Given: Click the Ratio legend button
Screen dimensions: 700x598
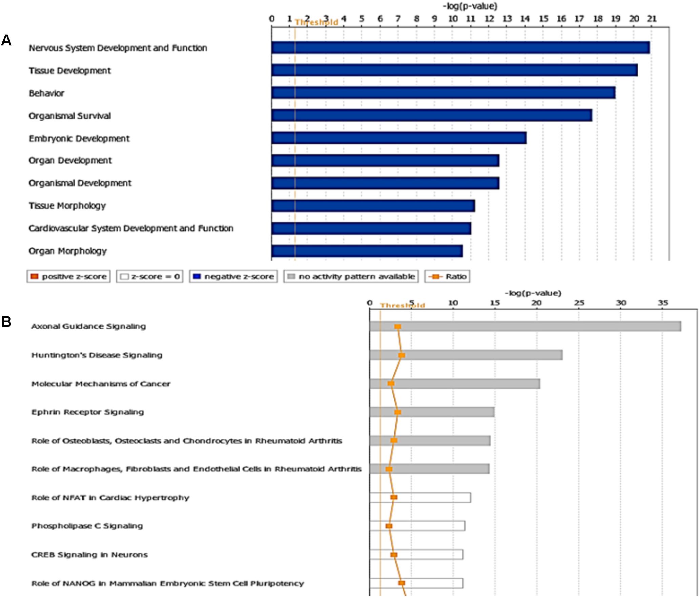Looking at the screenshot, I should [447, 276].
